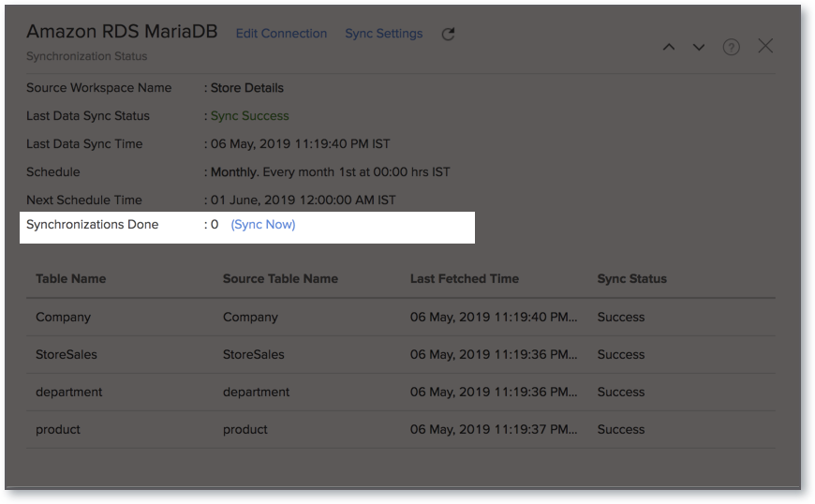Click the Table Name column header

pos(70,278)
